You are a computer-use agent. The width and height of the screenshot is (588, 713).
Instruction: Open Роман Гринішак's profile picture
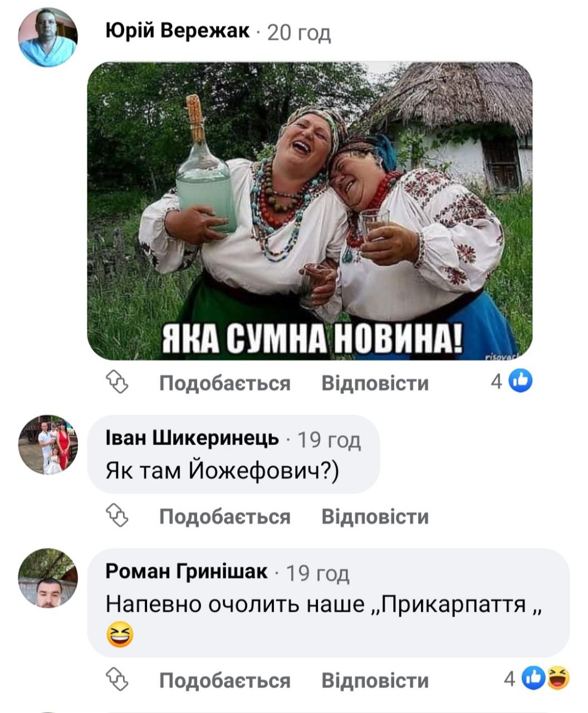pyautogui.click(x=47, y=578)
